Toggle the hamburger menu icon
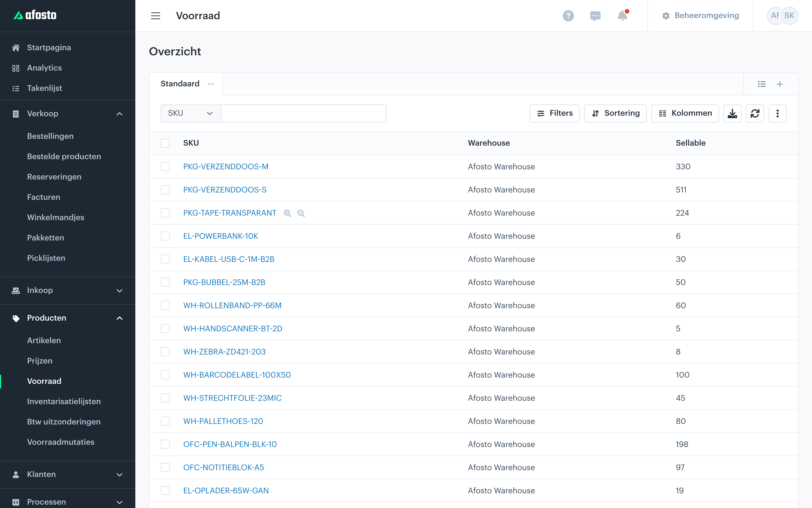This screenshot has height=508, width=812. tap(155, 16)
